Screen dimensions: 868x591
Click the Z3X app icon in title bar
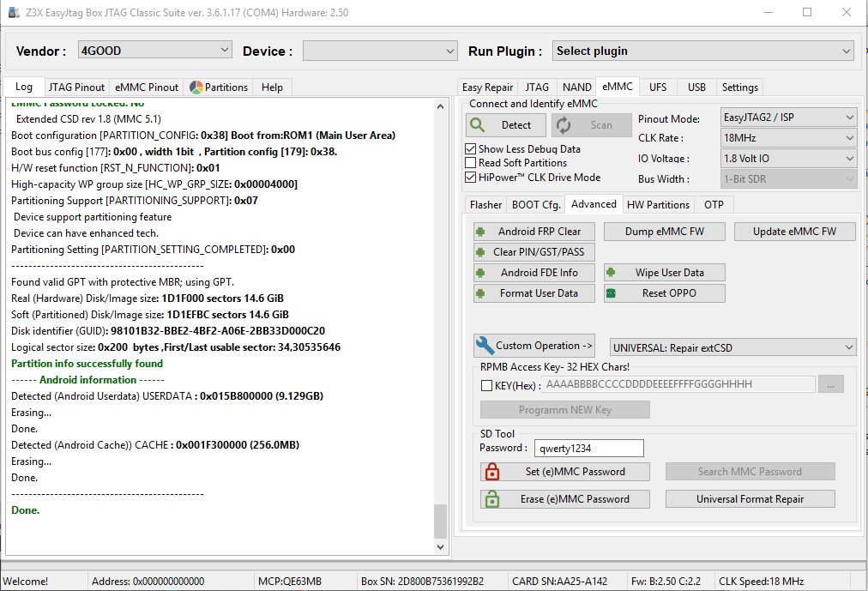14,12
